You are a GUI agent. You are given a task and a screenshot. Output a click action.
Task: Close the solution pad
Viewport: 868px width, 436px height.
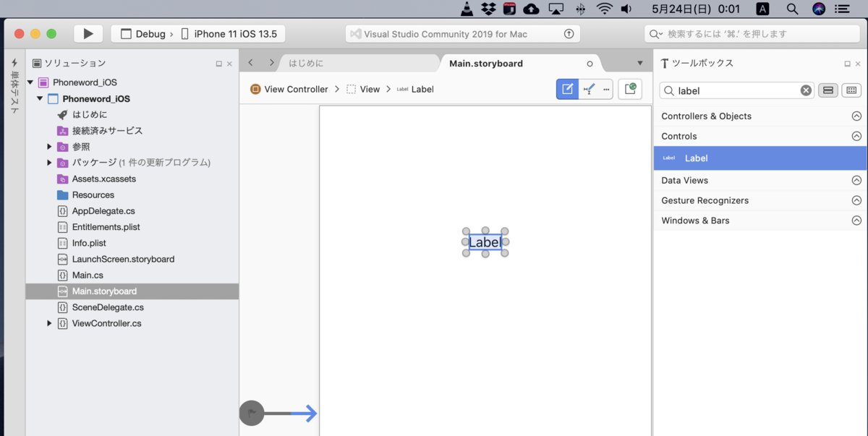point(229,64)
